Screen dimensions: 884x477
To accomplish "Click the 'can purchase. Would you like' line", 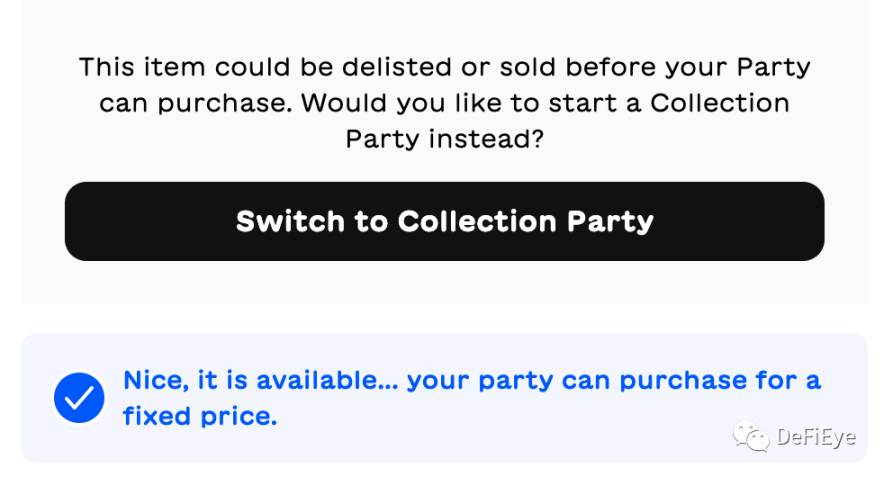I will 444,103.
